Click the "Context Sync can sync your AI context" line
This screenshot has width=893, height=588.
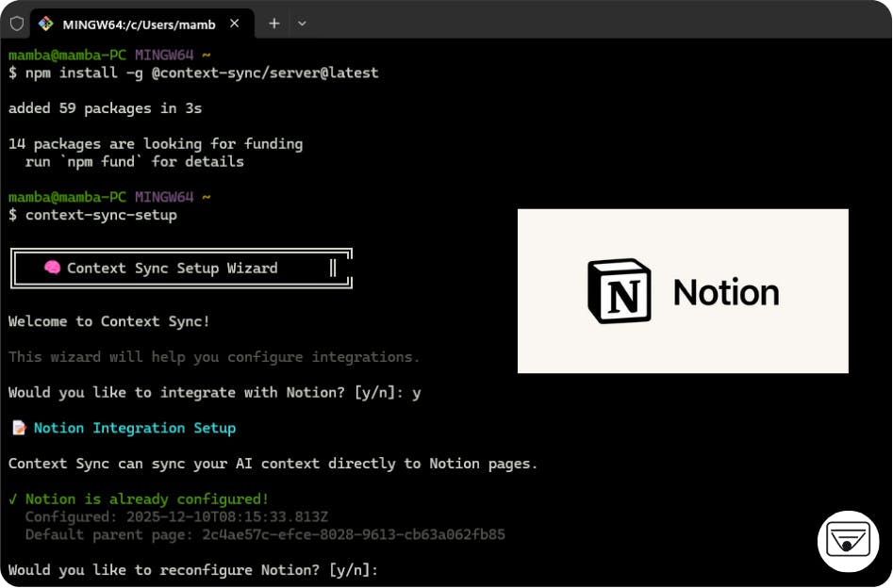pyautogui.click(x=273, y=464)
